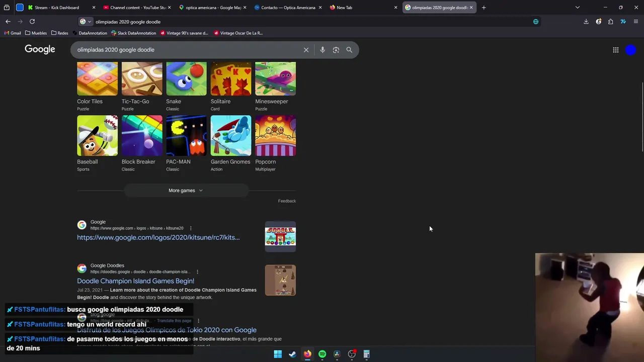Open Vintage 90's savane bookmark

coord(184,33)
